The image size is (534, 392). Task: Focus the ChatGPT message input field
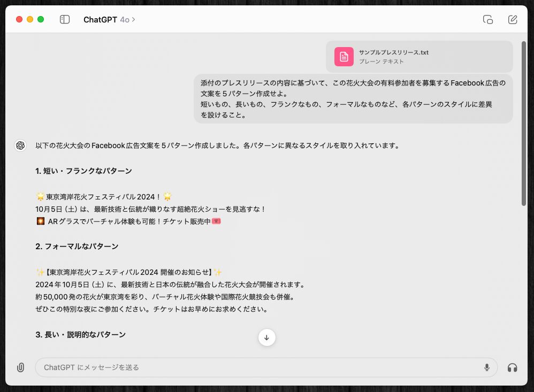[257, 367]
